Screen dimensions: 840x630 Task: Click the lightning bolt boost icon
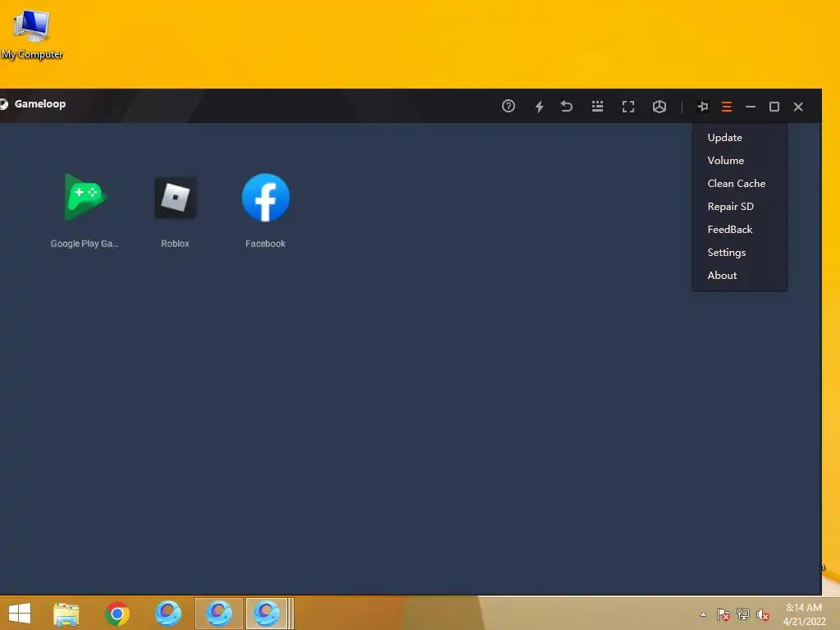pyautogui.click(x=540, y=107)
